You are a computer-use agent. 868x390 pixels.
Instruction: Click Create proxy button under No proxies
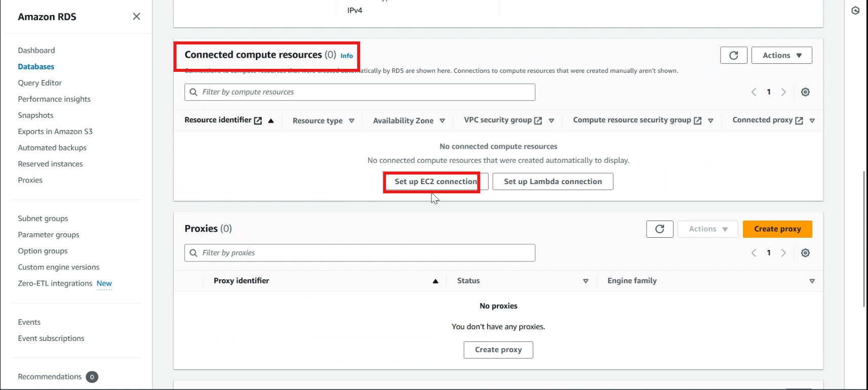point(498,350)
